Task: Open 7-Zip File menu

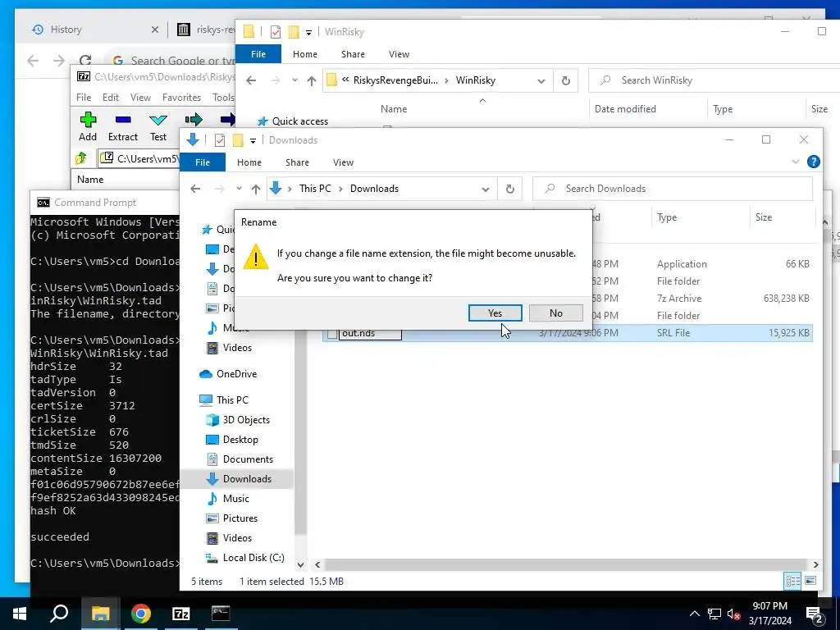Action: (84, 98)
